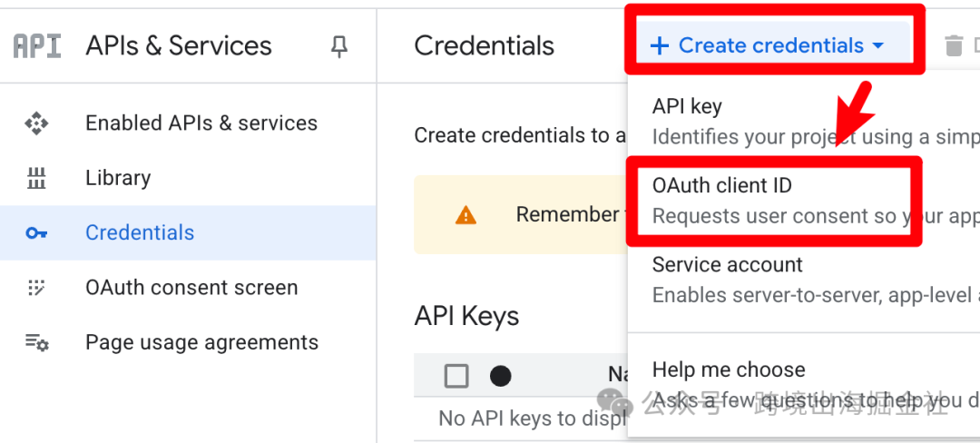This screenshot has width=980, height=443.
Task: Click the OAuth consent screen icon
Action: click(36, 288)
